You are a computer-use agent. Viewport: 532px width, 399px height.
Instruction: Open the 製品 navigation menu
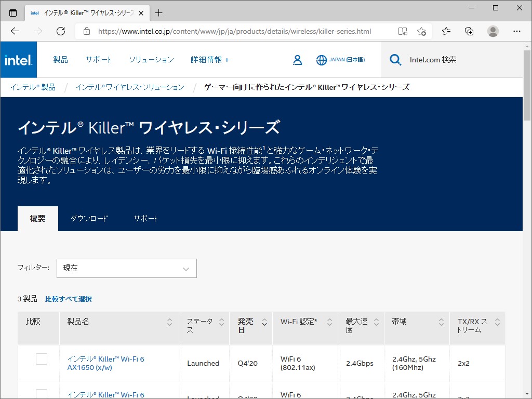pos(61,60)
